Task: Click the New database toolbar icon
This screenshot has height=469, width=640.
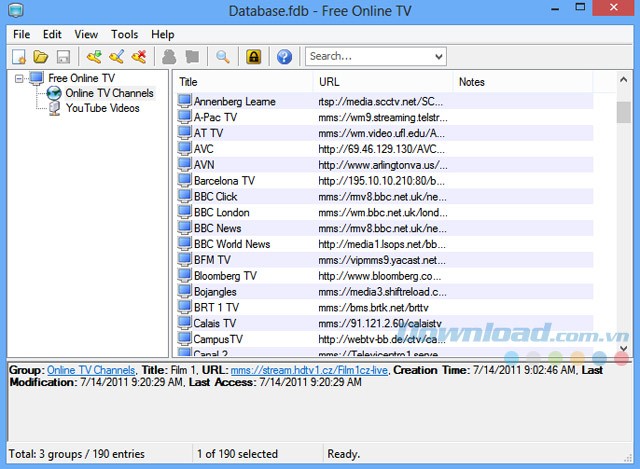Action: pos(19,57)
